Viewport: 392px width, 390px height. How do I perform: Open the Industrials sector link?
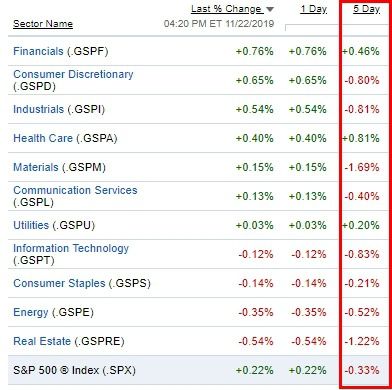[x=38, y=109]
